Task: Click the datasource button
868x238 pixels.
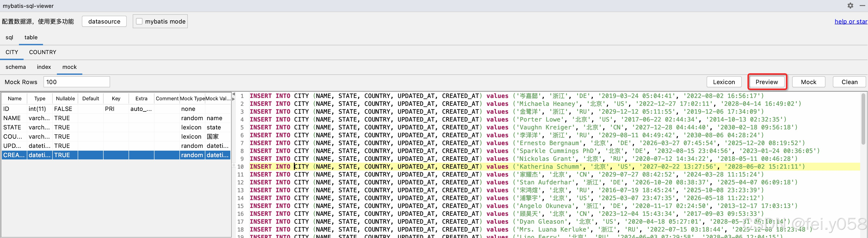Action: 104,21
